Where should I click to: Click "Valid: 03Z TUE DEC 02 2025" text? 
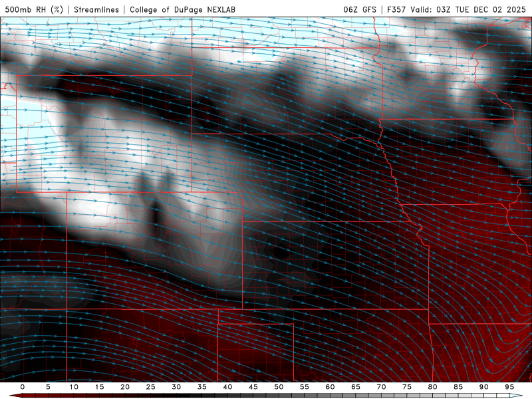(x=468, y=9)
